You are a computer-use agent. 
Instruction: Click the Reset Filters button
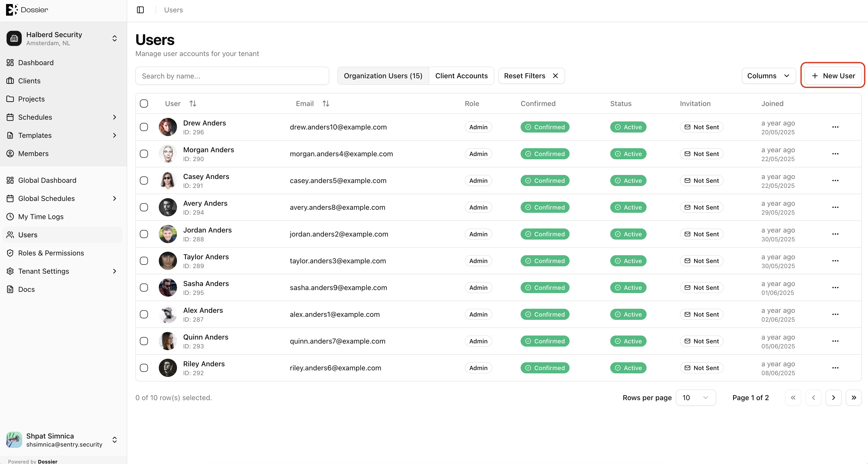[x=531, y=76]
